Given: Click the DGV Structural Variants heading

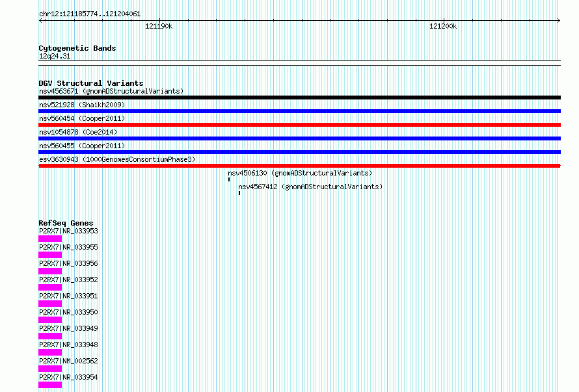Looking at the screenshot, I should [x=91, y=83].
